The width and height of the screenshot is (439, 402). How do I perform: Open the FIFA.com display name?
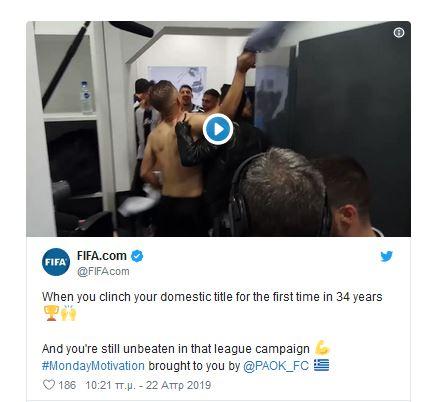coord(102,256)
